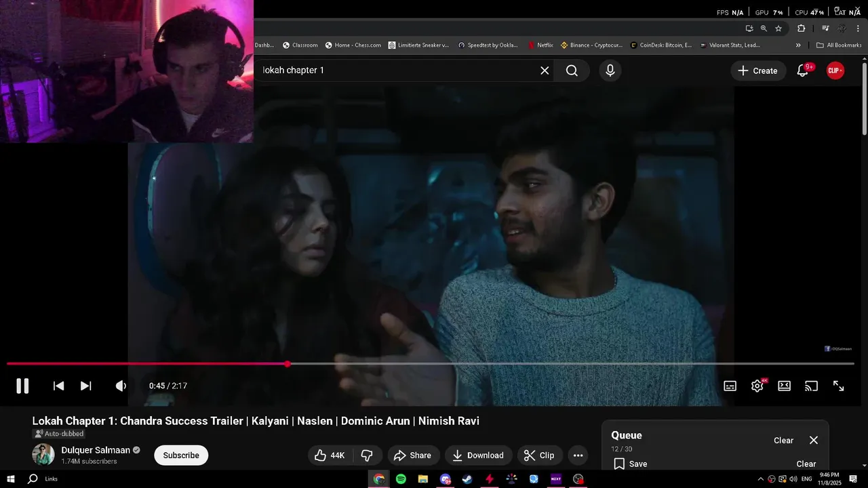
Task: Open Spotify from taskbar
Action: coord(401,479)
